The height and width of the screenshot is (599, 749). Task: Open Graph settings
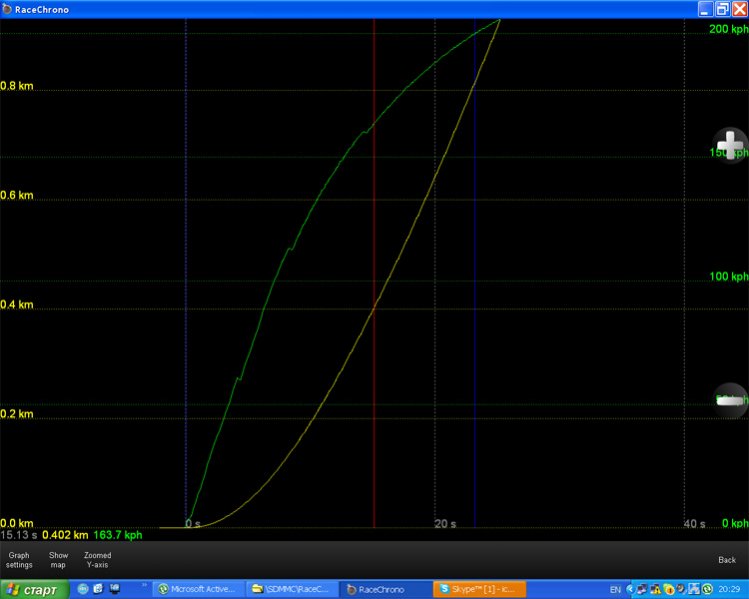point(19,560)
